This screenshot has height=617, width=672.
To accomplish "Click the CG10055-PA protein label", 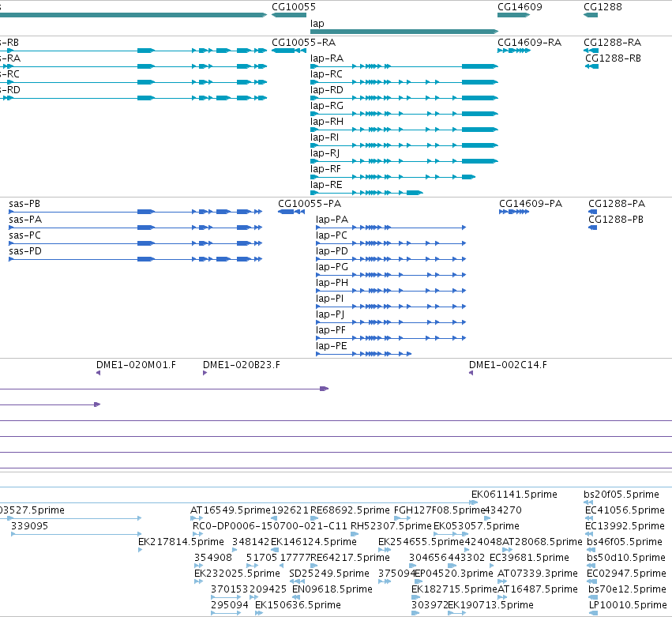I will click(310, 204).
